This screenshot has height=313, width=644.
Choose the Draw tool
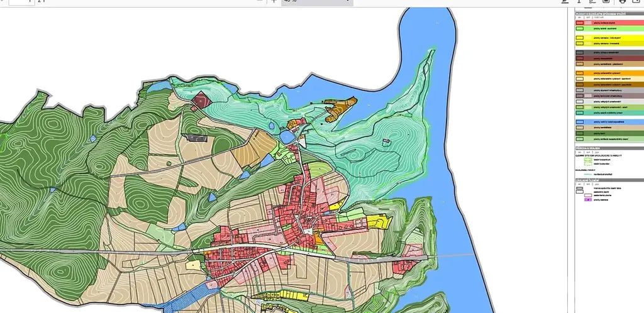click(x=593, y=2)
